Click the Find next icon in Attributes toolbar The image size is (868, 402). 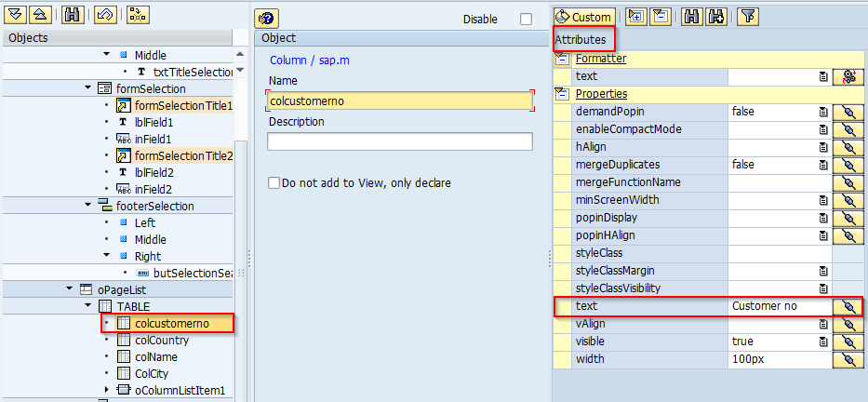(x=716, y=17)
